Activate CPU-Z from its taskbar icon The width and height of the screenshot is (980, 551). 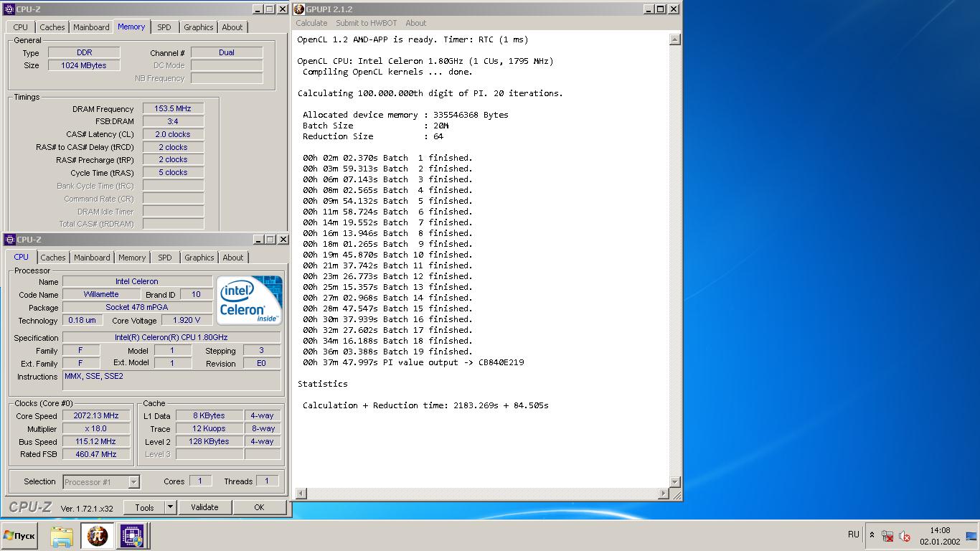click(x=132, y=536)
